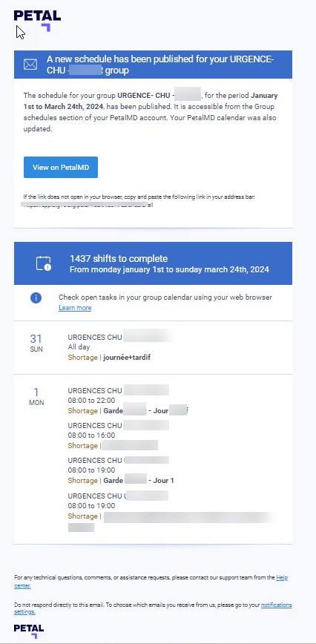Click the Garde Jour 1 shortage entry
Image resolution: width=316 pixels, height=644 pixels.
tap(121, 480)
